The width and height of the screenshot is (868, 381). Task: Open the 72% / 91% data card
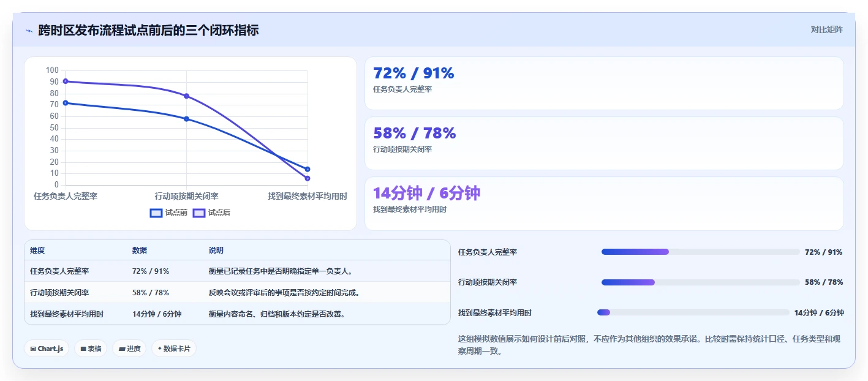pos(604,83)
